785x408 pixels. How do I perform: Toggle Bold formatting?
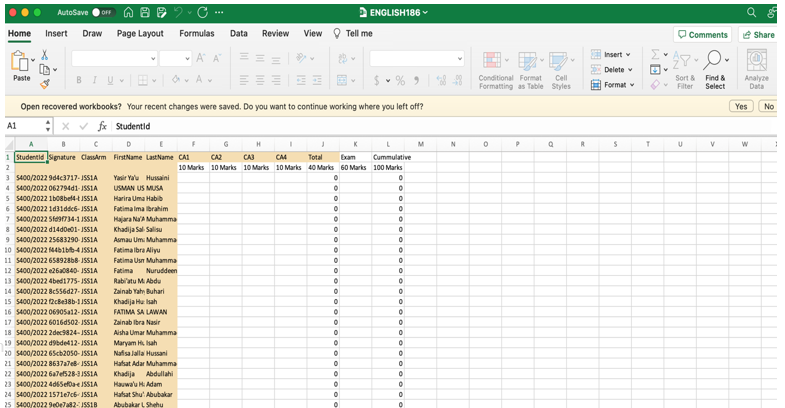tap(77, 80)
